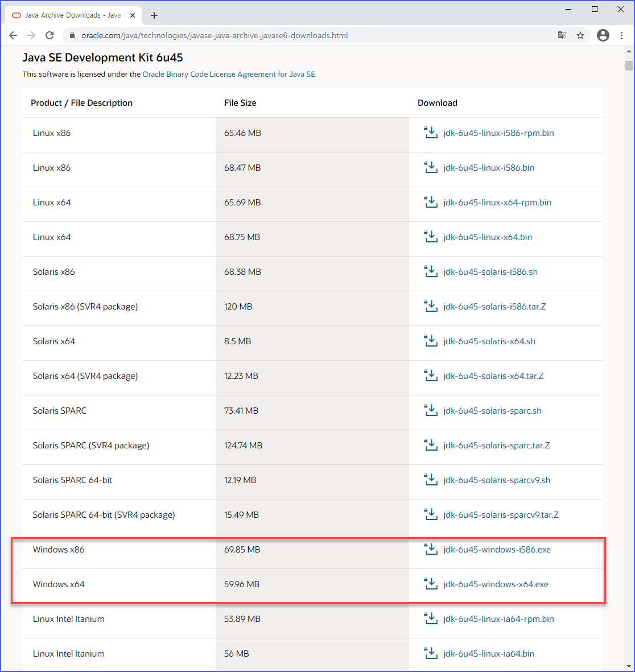Select the Java Archive Downloads tab
The width and height of the screenshot is (635, 672).
73,15
